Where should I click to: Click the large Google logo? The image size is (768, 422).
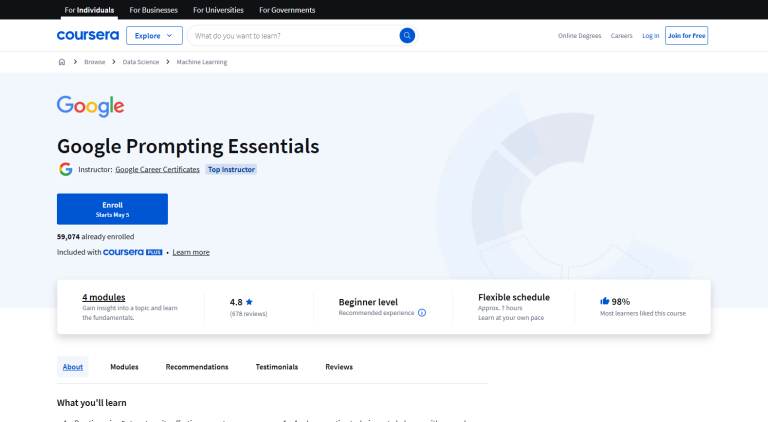coord(91,106)
